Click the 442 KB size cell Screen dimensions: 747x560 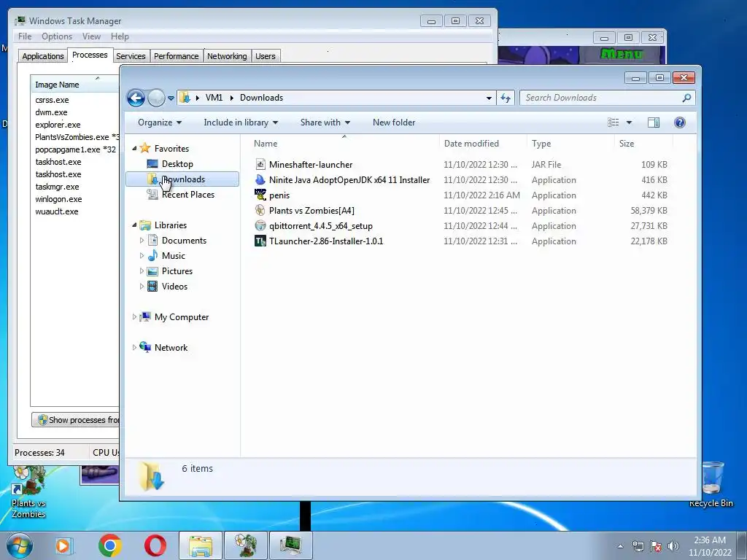[x=654, y=195]
